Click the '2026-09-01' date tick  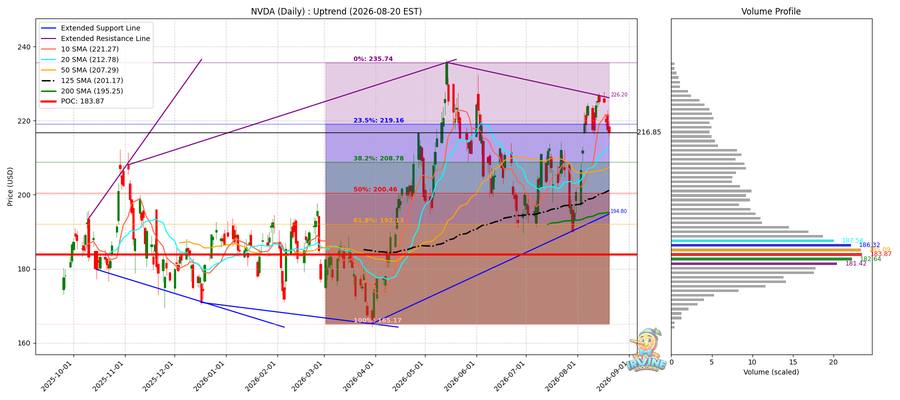(614, 376)
